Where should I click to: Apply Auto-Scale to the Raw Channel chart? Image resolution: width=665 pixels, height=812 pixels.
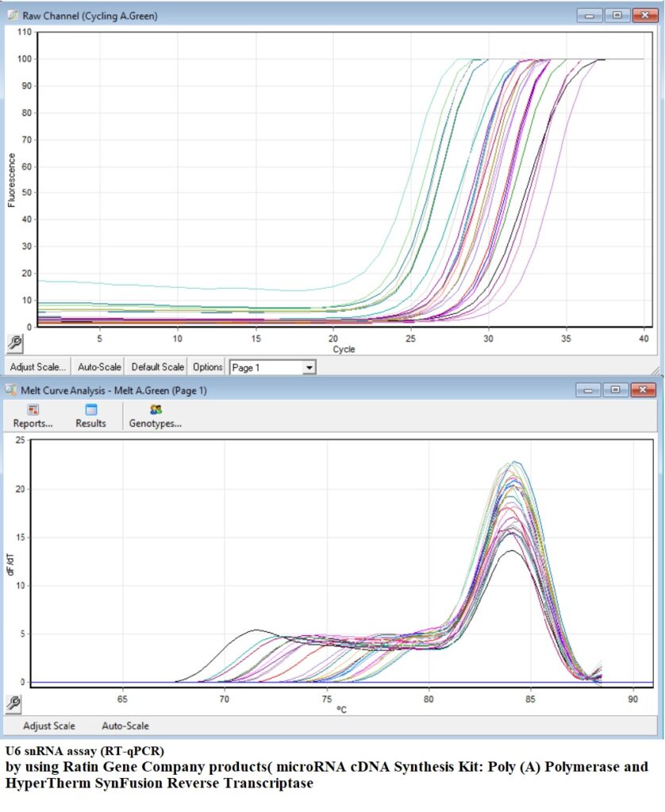coord(99,367)
